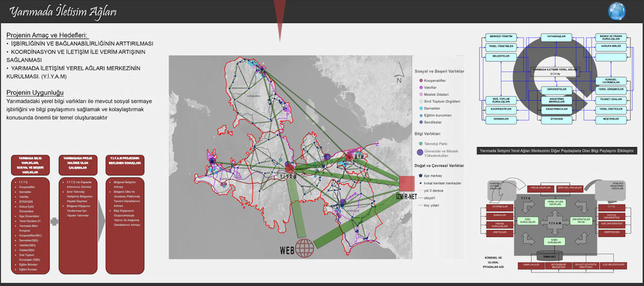644x286 pixels.
Task: Select the Vatandaşlar box in diagram
Action: click(556, 37)
